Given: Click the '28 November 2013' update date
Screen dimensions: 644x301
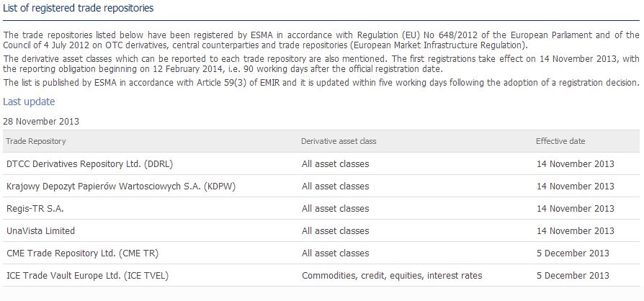Looking at the screenshot, I should coord(41,121).
